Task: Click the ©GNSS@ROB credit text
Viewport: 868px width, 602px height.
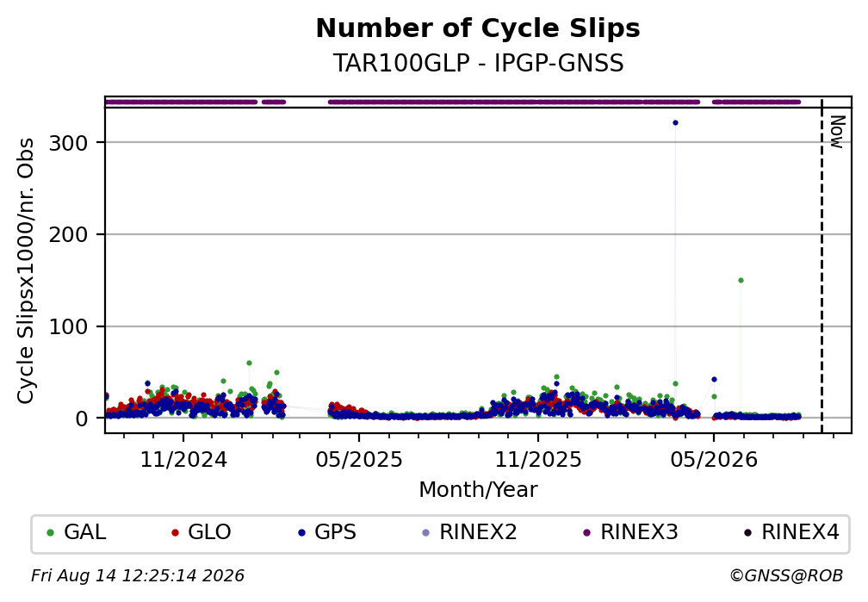Action: 787,576
